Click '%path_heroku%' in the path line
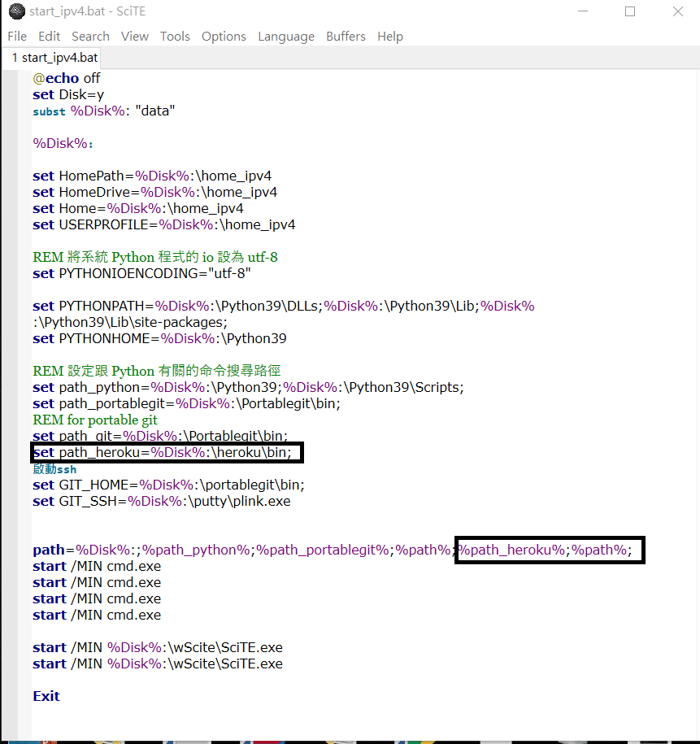This screenshot has height=744, width=700. (x=511, y=550)
